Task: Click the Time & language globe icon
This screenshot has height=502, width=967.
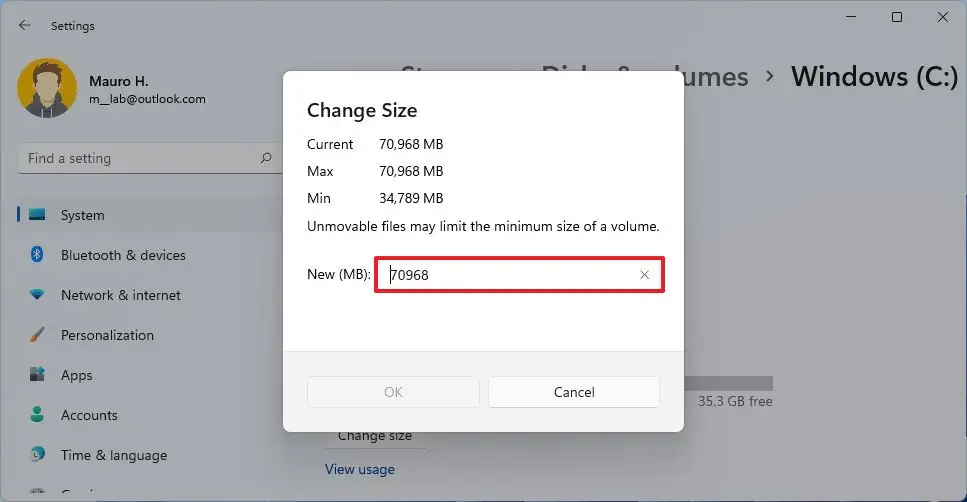Action: tap(38, 455)
